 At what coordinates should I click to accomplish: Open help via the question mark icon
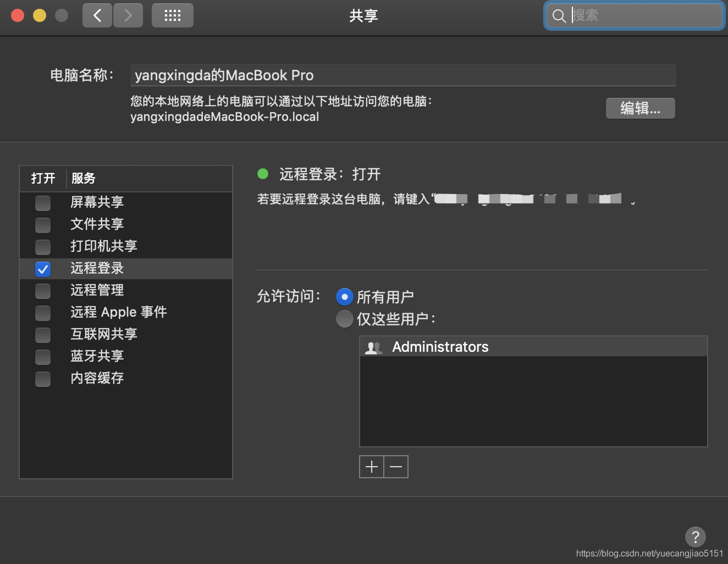tap(695, 537)
